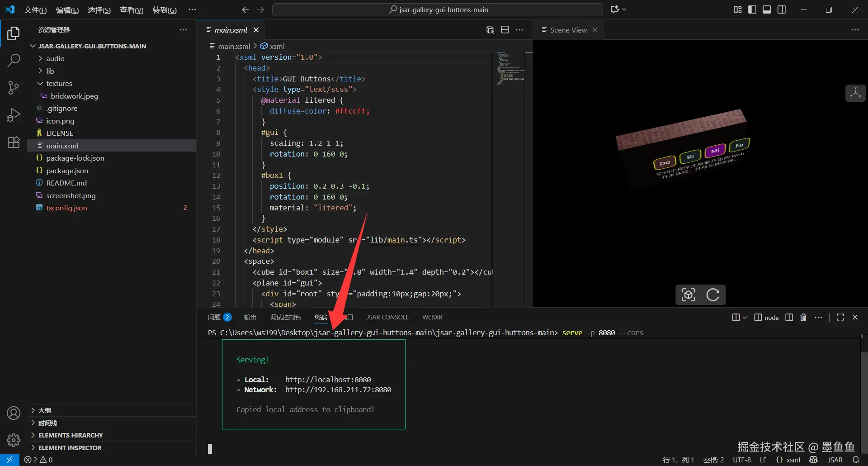
Task: Toggle the bottom panel layout button
Action: [x=767, y=10]
